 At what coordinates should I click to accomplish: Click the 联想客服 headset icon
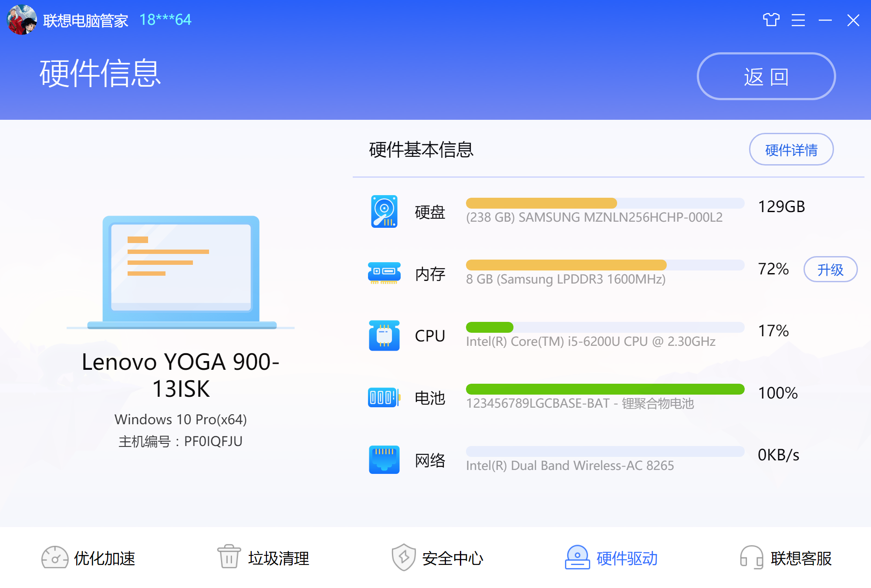pos(752,558)
